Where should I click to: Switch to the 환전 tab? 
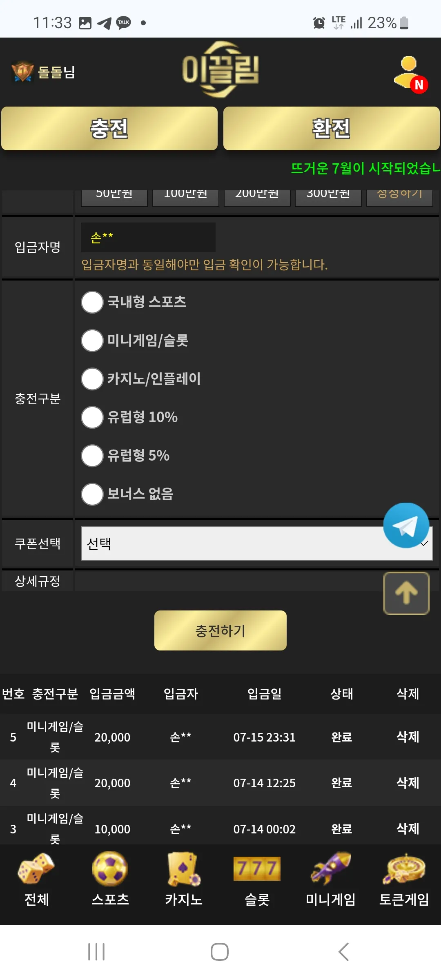[332, 129]
